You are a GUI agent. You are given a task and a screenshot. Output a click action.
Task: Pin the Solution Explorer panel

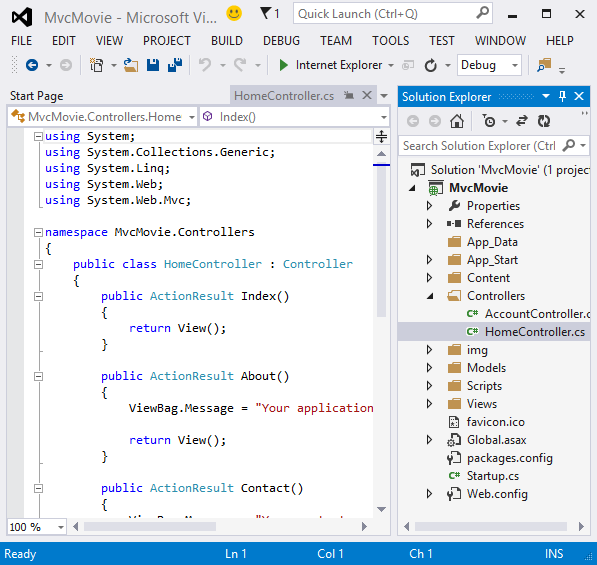562,96
